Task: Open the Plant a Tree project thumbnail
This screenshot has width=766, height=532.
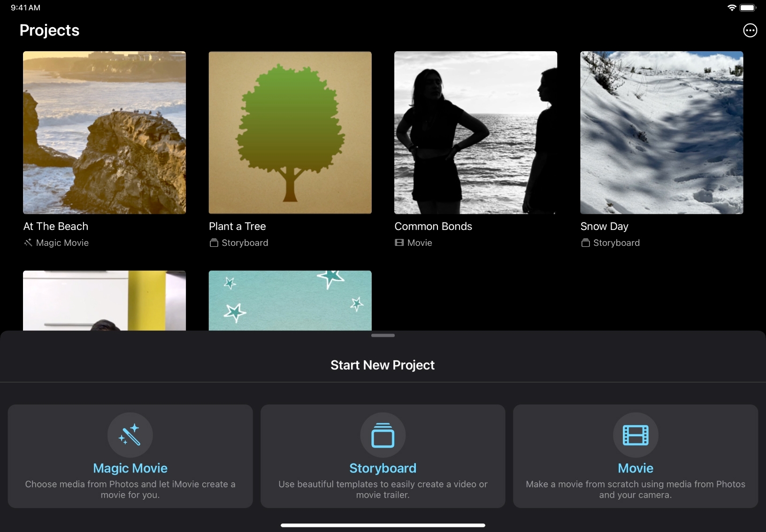Action: point(290,133)
